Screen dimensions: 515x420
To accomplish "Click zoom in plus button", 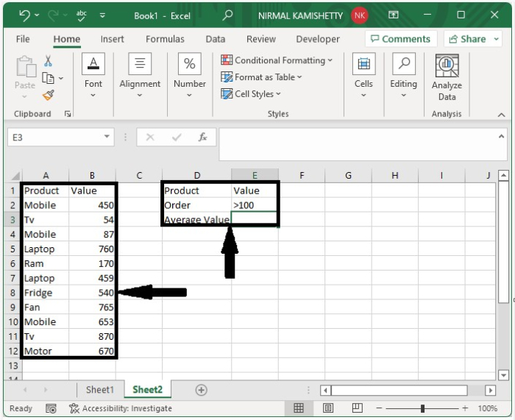I will (465, 408).
